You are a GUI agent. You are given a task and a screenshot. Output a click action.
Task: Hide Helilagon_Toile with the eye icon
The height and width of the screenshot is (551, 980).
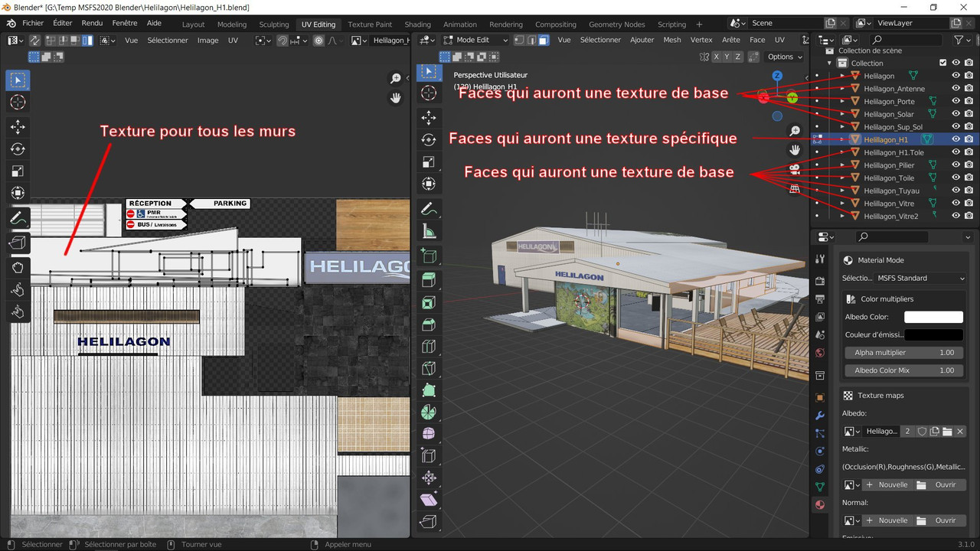pos(956,178)
